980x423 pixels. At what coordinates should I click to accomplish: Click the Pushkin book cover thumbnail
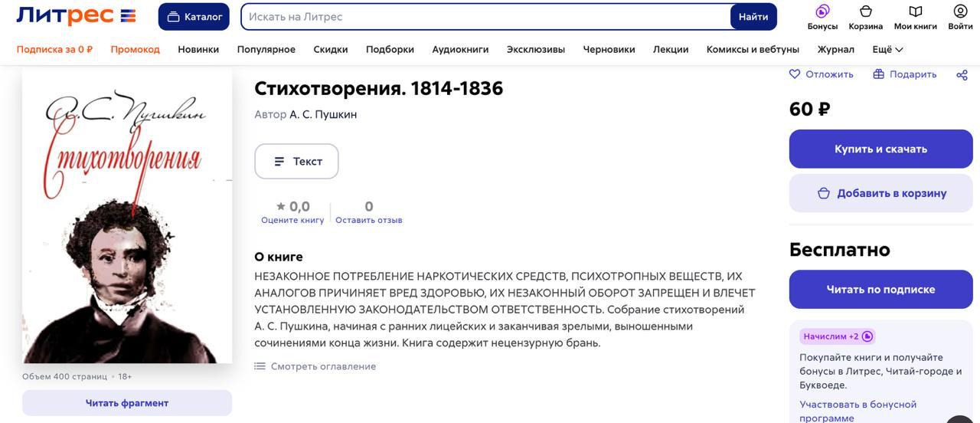click(127, 215)
